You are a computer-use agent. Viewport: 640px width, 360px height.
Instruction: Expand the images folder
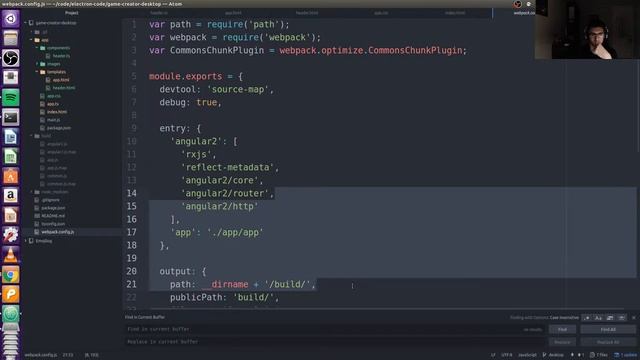click(37, 64)
